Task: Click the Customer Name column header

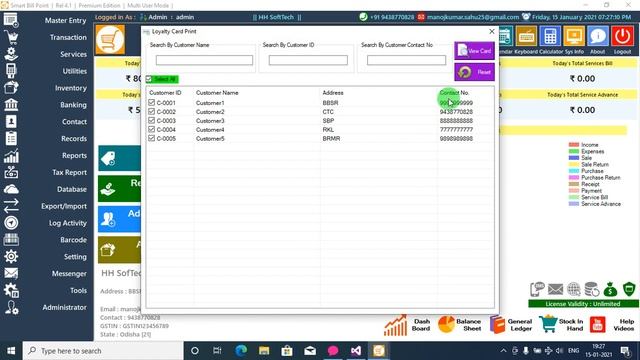Action: point(217,93)
